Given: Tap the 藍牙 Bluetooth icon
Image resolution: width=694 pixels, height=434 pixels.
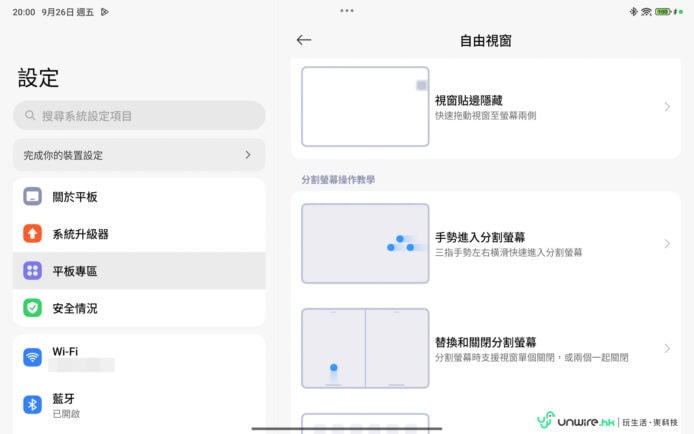Looking at the screenshot, I should (33, 404).
